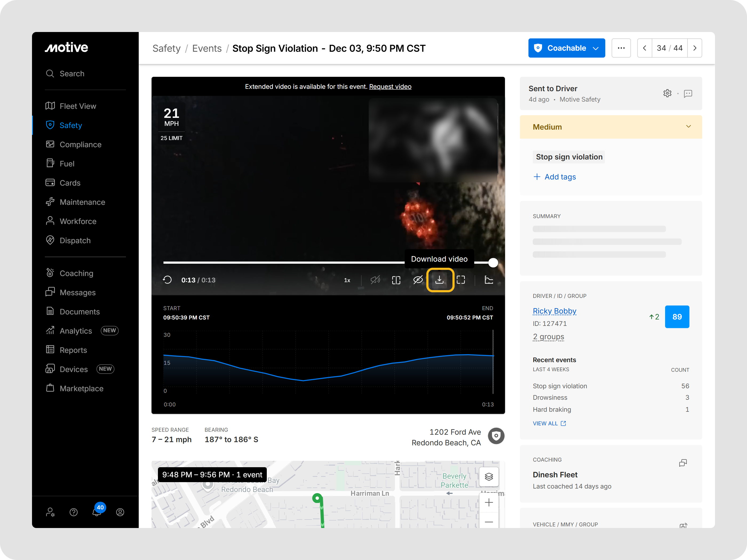Click the download video icon
Viewport: 747px width, 560px height.
(x=439, y=280)
